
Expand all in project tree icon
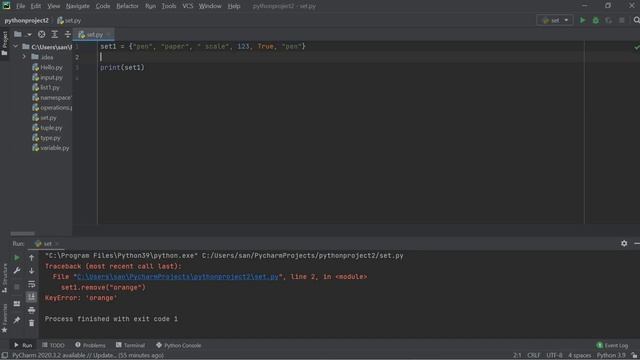tap(54, 34)
